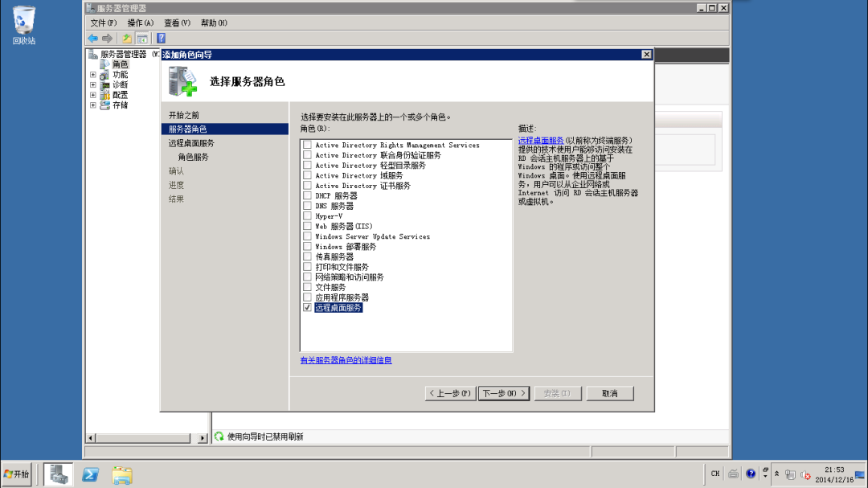Click the Back arrow toolbar icon

pos(92,39)
